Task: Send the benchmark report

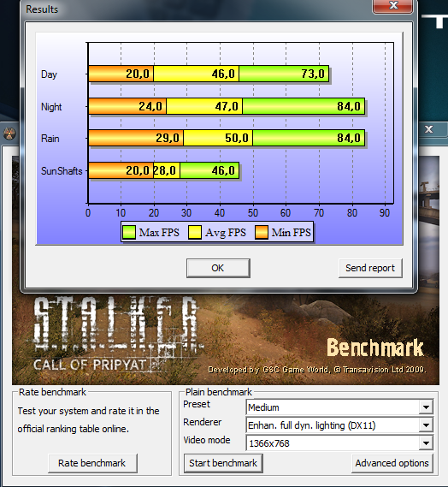Action: tap(370, 268)
